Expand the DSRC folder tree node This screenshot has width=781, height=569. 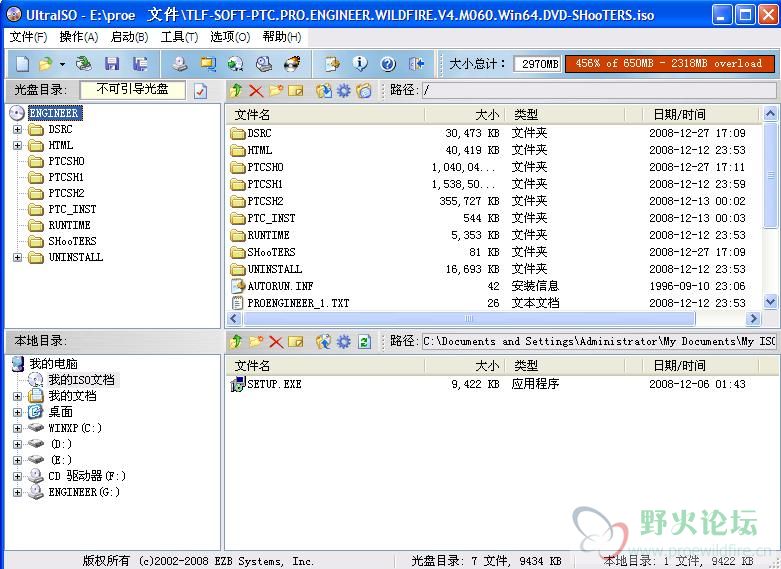[x=17, y=130]
